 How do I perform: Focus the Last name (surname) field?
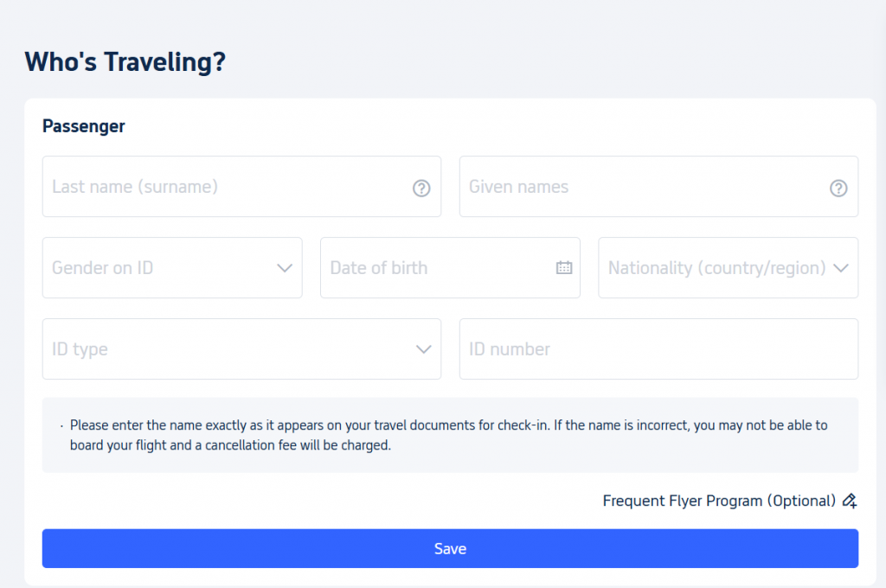[x=242, y=187]
